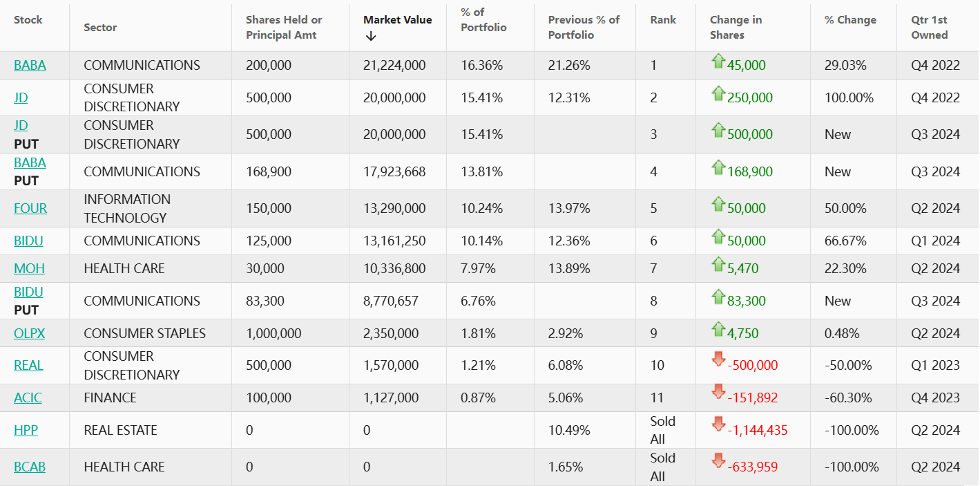Viewport: 980px width, 486px height.
Task: Sort by Market Value column header
Action: click(398, 19)
